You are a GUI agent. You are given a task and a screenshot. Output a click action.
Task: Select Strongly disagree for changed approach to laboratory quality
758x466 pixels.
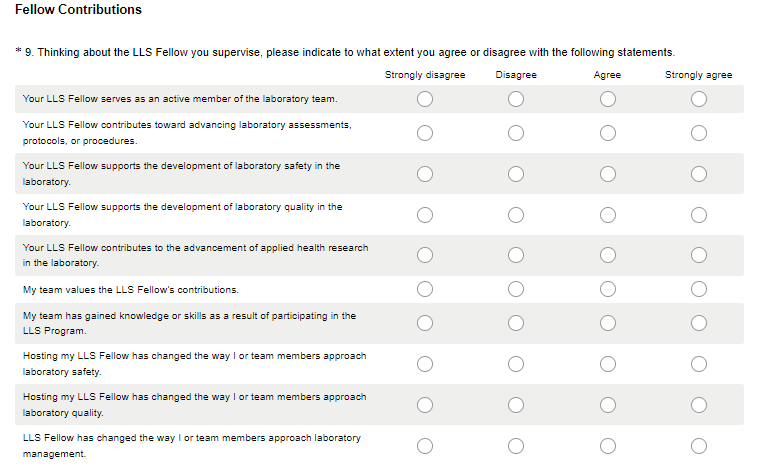tap(425, 405)
